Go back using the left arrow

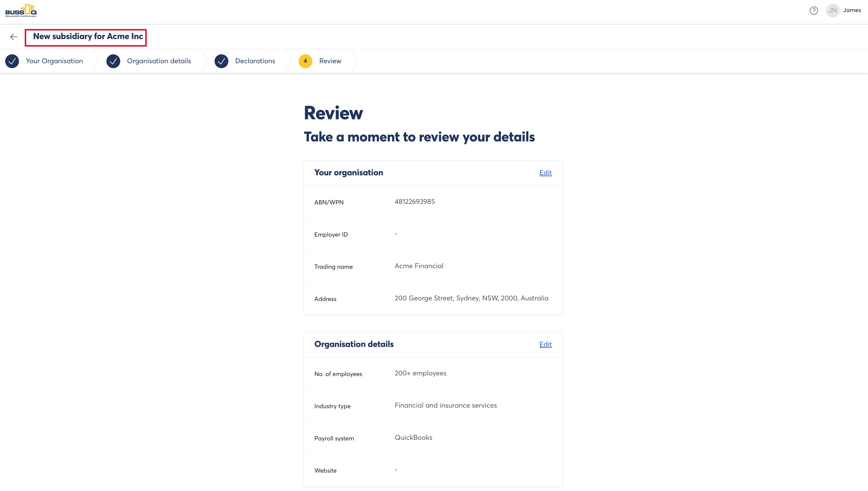tap(14, 37)
